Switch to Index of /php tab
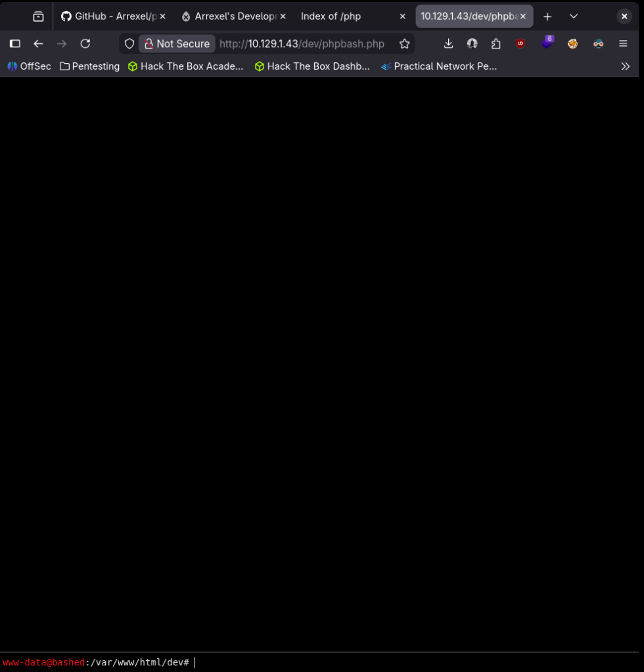 (331, 16)
